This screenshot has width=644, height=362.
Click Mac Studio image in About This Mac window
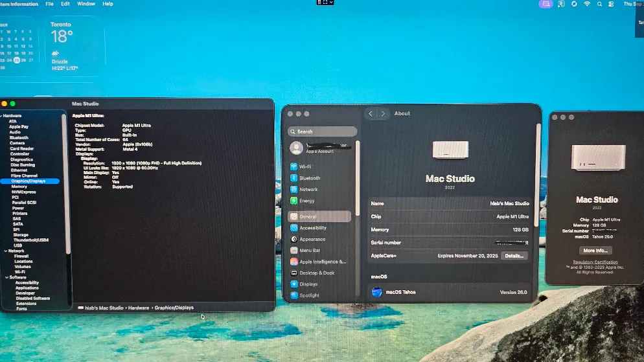598,157
